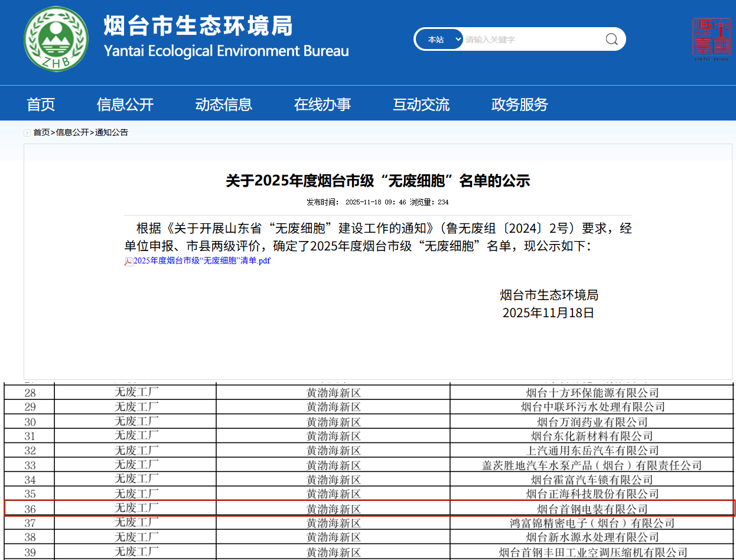Screen dimensions: 736x560
Task: Go to 信息公开 in the navigation bar
Action: click(x=125, y=105)
